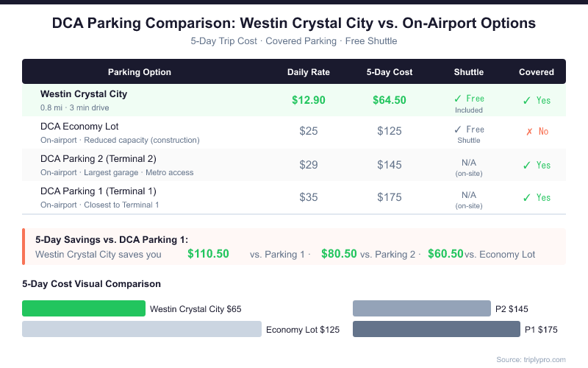The width and height of the screenshot is (588, 368).
Task: Click the dark P1 $175 chart bar
Action: tap(437, 329)
